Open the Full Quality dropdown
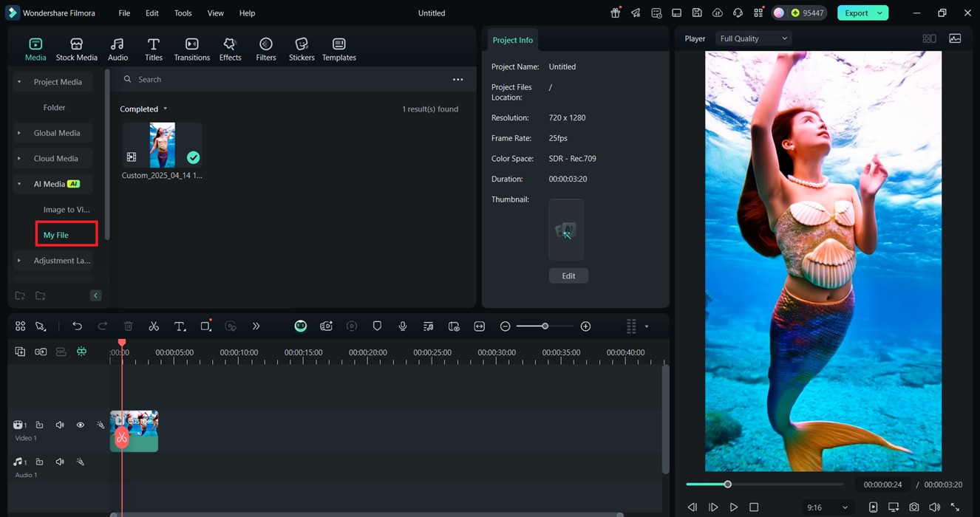The image size is (980, 517). [x=753, y=38]
